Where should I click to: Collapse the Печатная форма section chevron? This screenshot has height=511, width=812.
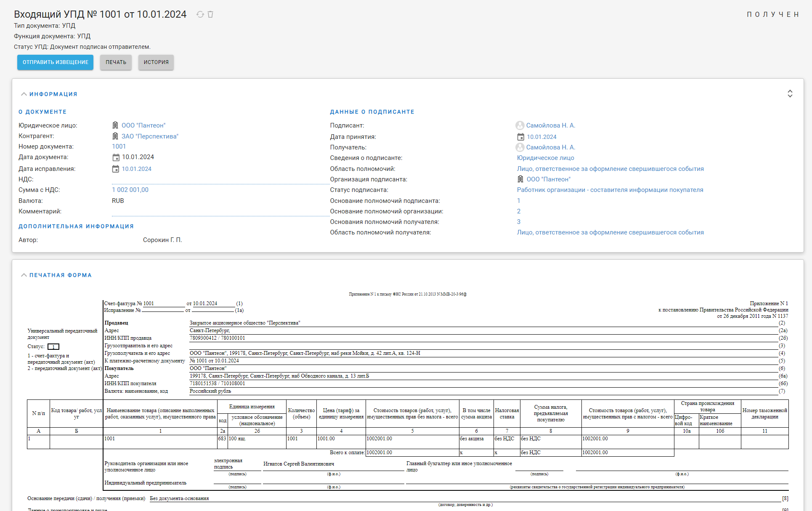(24, 275)
